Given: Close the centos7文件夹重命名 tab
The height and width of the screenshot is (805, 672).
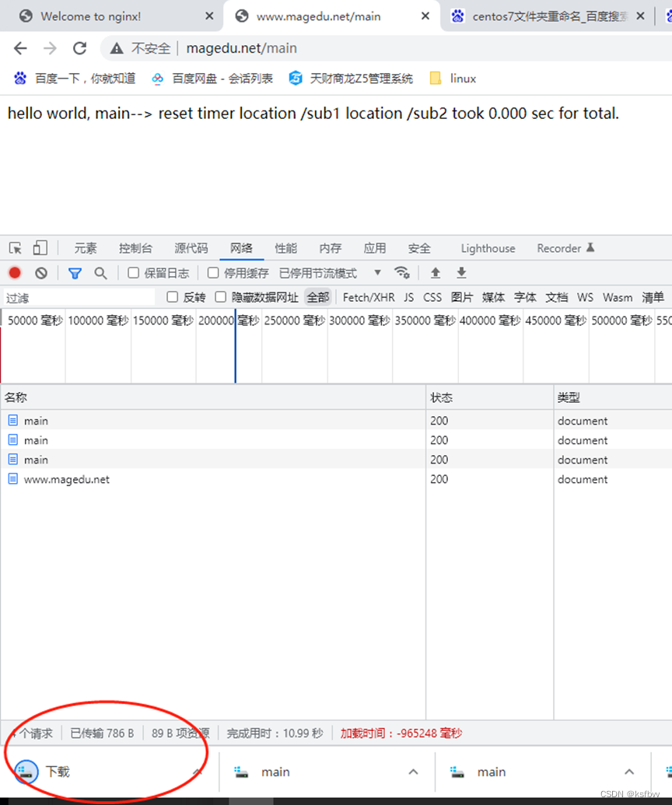Looking at the screenshot, I should point(640,16).
